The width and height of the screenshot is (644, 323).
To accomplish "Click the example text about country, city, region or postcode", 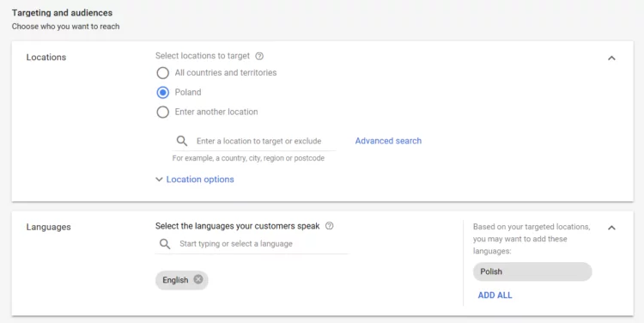I will pos(248,158).
